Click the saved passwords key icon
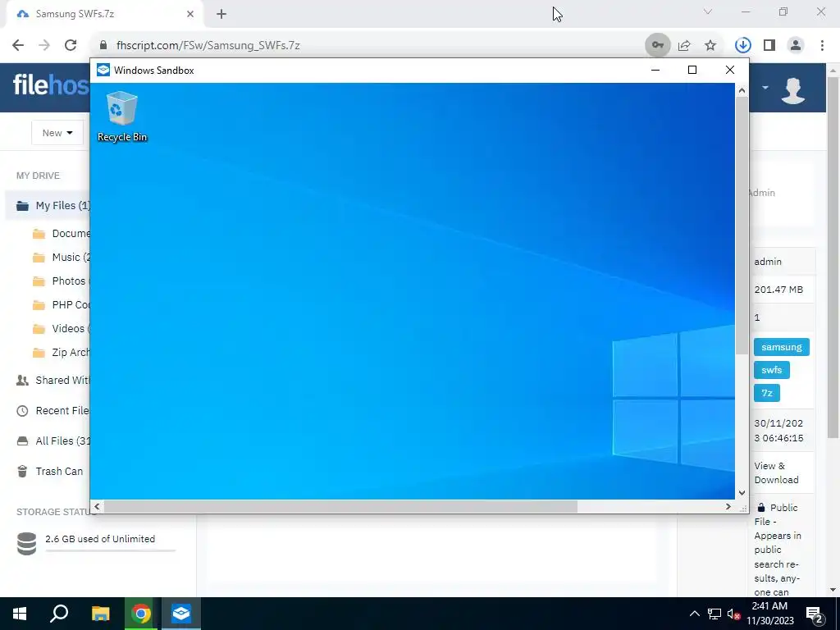Screen dimensions: 840x630 click(658, 46)
